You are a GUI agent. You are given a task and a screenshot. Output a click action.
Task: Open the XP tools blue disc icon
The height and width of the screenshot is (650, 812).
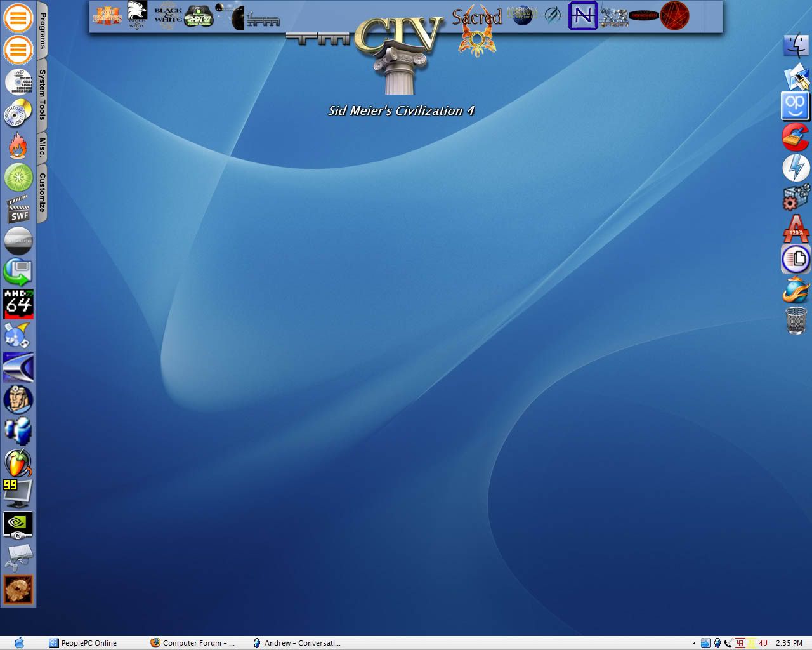point(18,336)
